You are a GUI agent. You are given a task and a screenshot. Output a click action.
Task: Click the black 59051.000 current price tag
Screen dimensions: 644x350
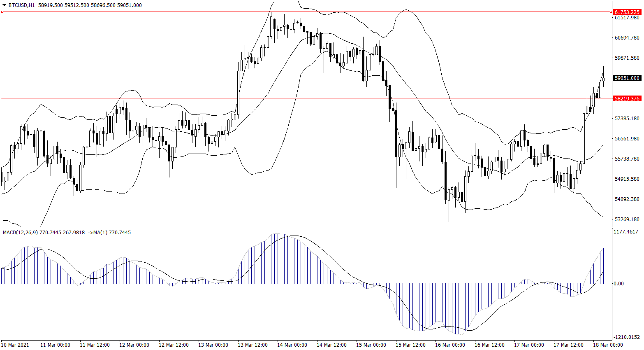[627, 78]
